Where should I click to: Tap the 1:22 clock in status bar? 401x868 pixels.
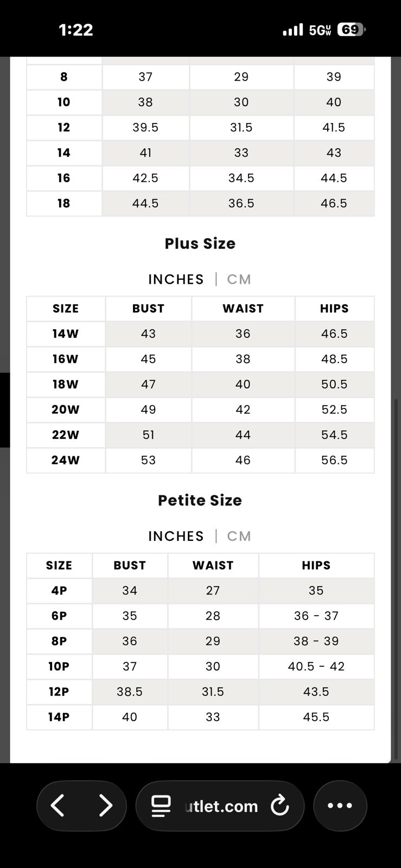pyautogui.click(x=76, y=30)
